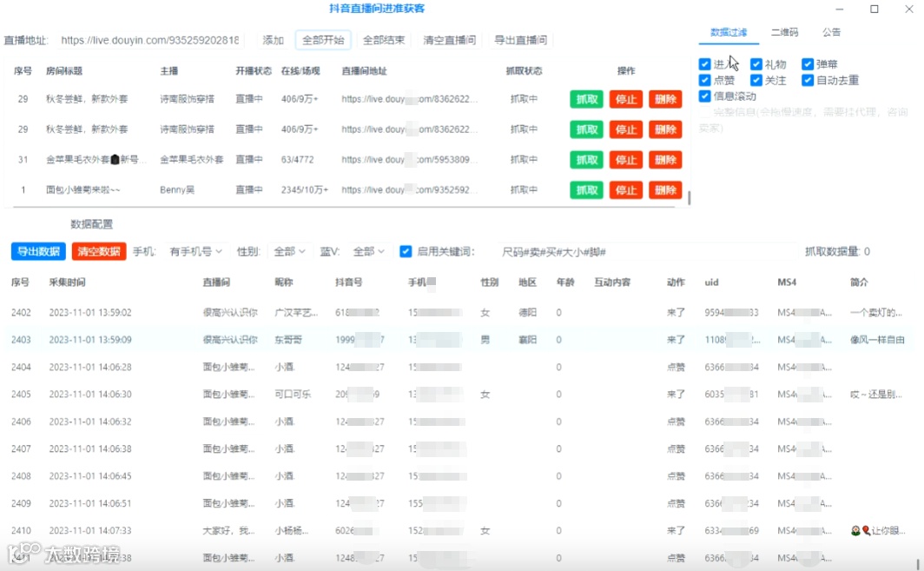The height and width of the screenshot is (571, 924).
Task: Switch to the 数据过滤 tab
Action: 729,32
